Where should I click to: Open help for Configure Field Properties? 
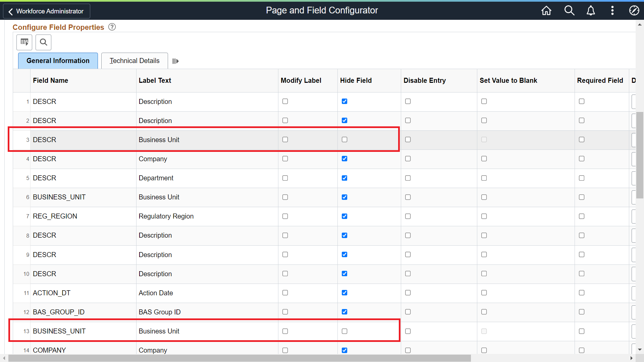(112, 27)
